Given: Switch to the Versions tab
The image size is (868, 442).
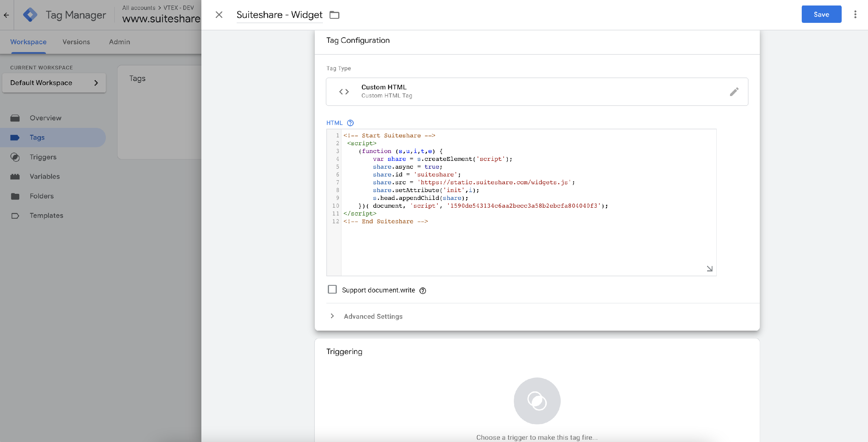Looking at the screenshot, I should 76,42.
